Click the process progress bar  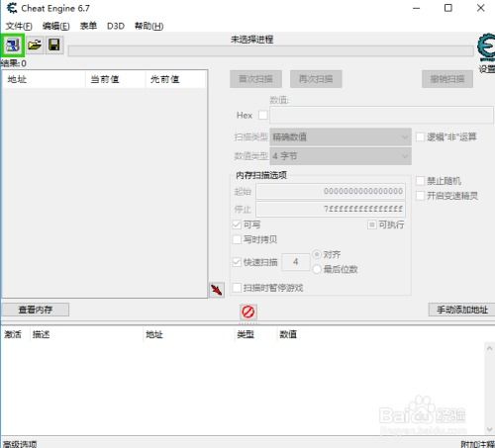[x=271, y=50]
